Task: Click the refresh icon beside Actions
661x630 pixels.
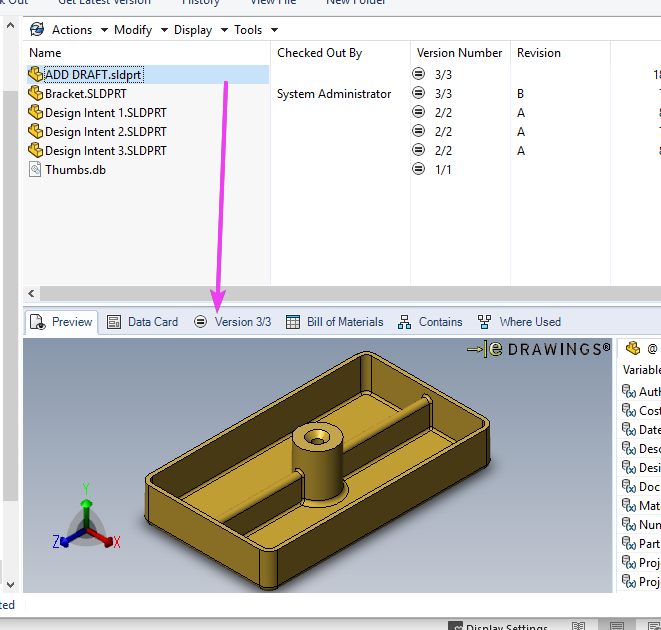Action: pos(37,30)
